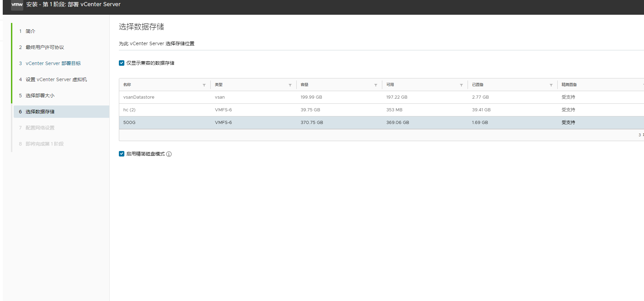
Task: Click the 353 MB available cell
Action: (394, 110)
